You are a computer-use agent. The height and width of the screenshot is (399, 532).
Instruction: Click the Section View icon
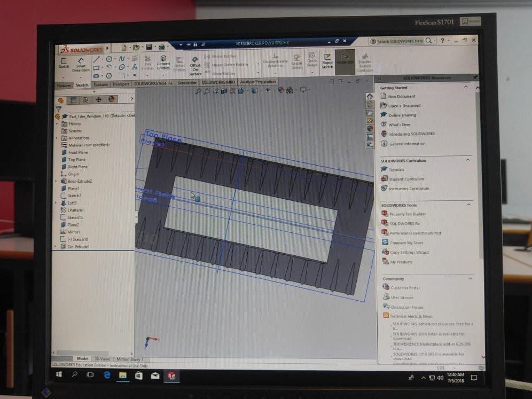(224, 91)
